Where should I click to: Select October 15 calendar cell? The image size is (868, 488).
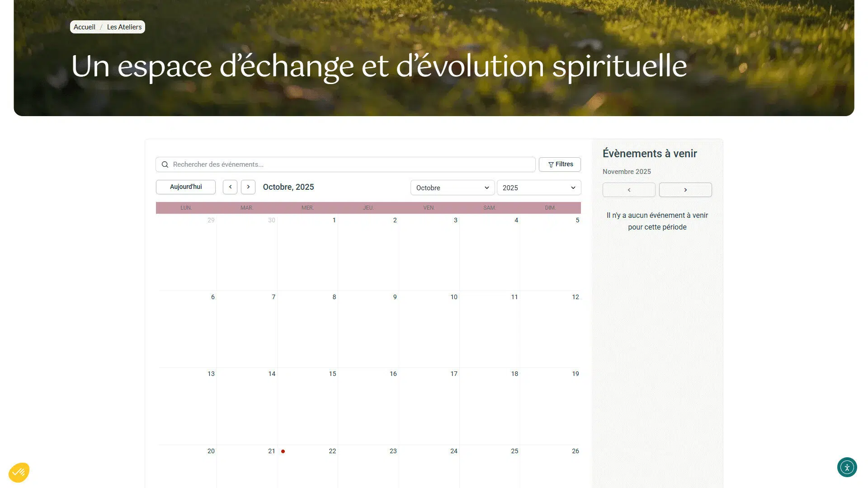(307, 406)
